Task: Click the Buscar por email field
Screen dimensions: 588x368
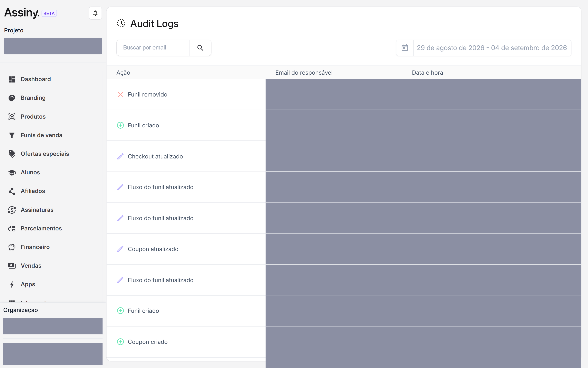Action: pos(153,48)
